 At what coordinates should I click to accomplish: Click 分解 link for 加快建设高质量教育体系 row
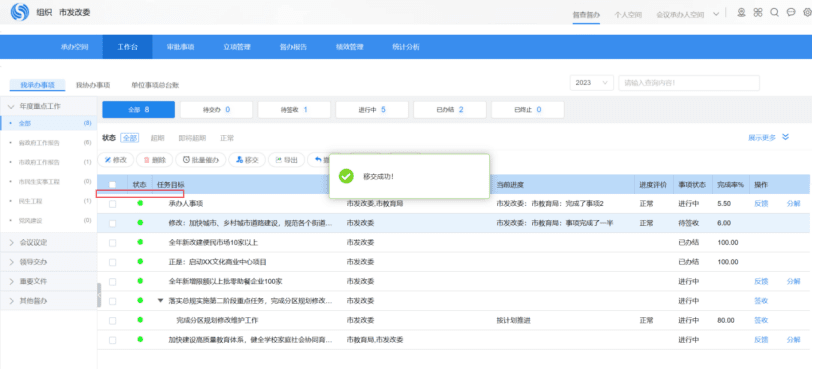click(793, 340)
